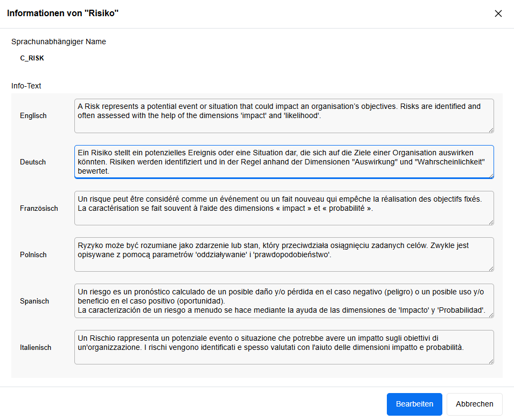Click the Italienisch field resize corner
The width and height of the screenshot is (514, 420).
click(x=491, y=361)
